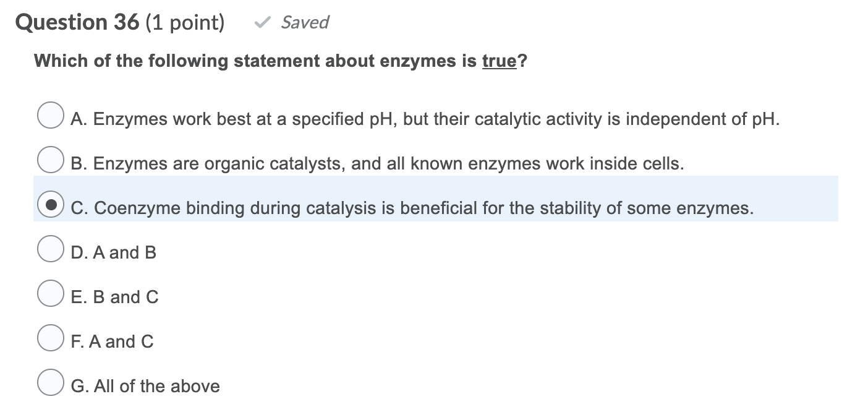Select radio button for option E, B and C

pos(50,293)
